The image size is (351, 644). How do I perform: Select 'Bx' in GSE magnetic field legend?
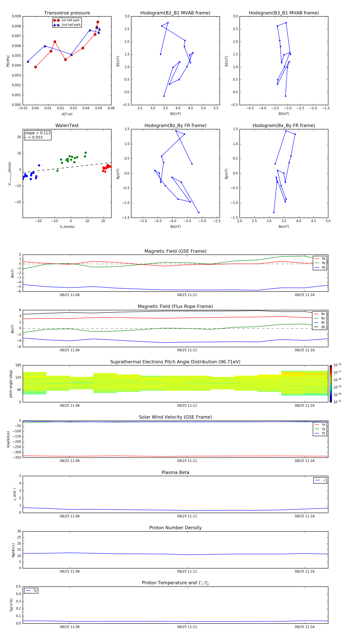pos(320,259)
